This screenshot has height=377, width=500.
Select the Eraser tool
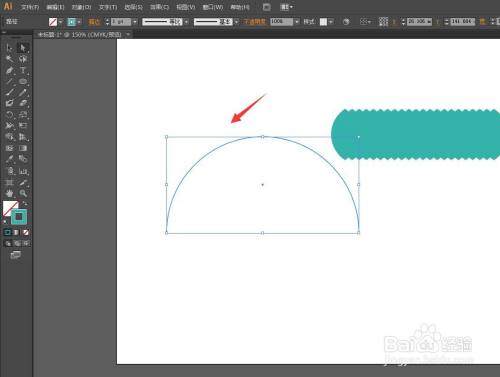coord(23,103)
